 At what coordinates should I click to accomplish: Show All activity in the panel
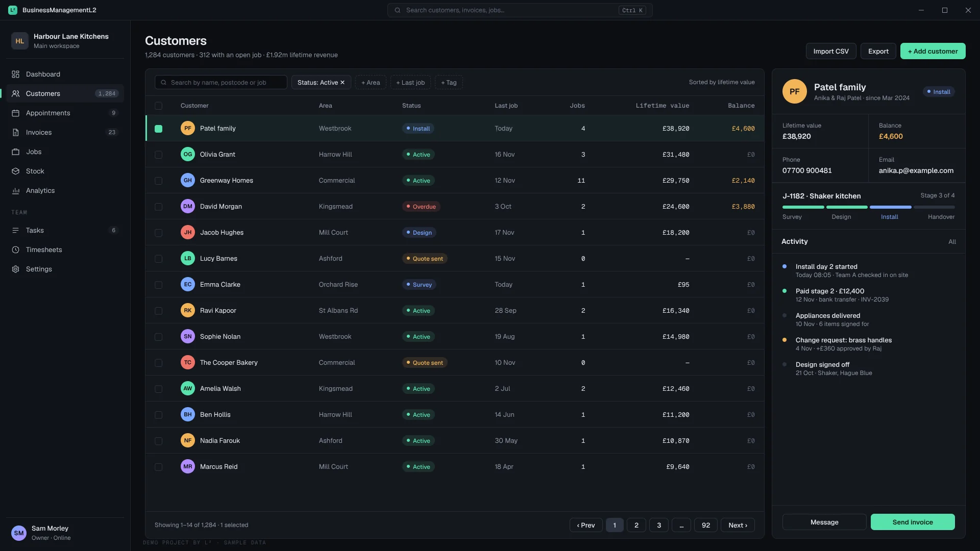click(952, 242)
